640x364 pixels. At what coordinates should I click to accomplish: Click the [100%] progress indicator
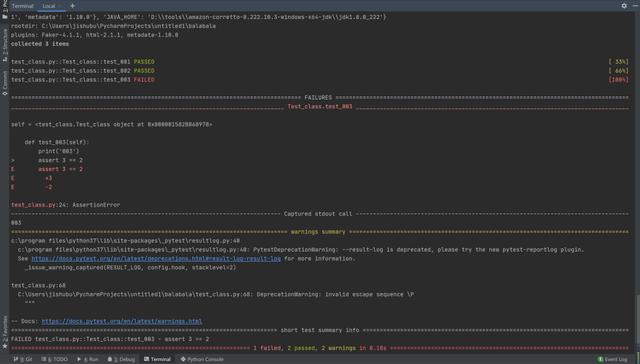click(619, 80)
